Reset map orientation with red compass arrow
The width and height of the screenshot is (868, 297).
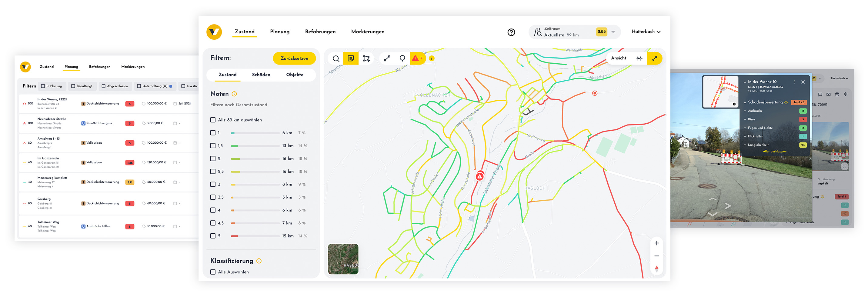coord(656,269)
